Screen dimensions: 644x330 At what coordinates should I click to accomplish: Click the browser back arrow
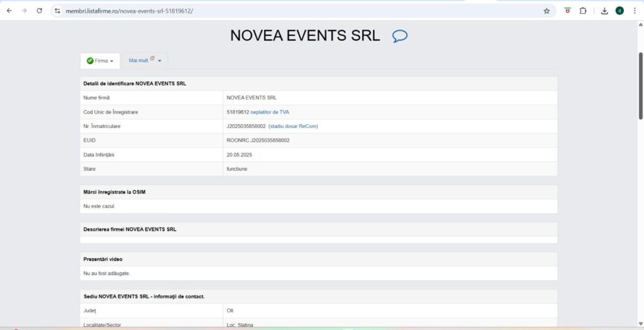[x=9, y=11]
